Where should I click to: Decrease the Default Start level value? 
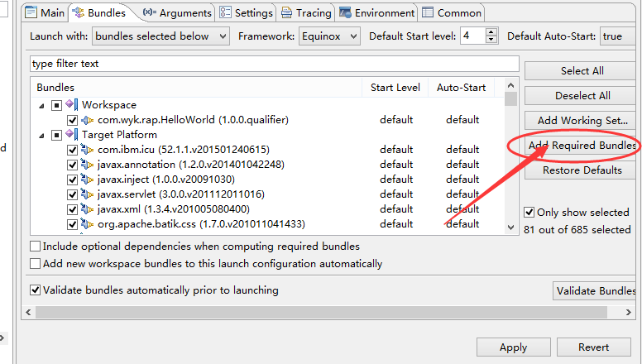pyautogui.click(x=491, y=40)
